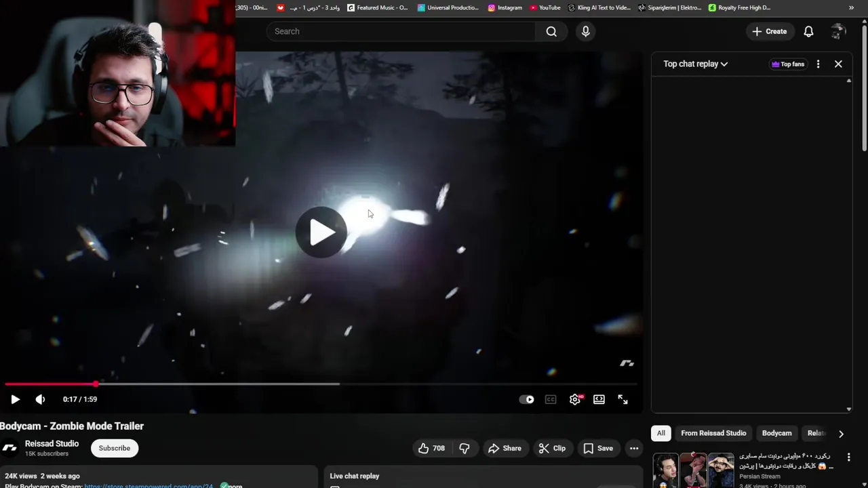
Task: Click the large play button overlay on video
Action: (321, 232)
